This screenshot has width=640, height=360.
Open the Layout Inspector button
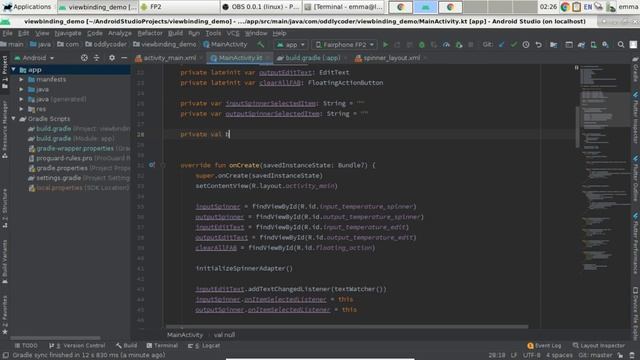pos(598,345)
